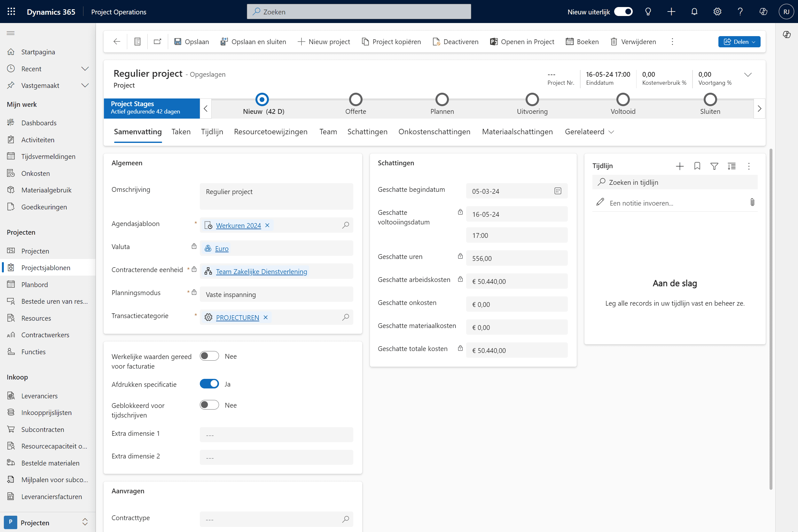798x532 pixels.
Task: Open the Gerelateerd dropdown tab
Action: 589,132
